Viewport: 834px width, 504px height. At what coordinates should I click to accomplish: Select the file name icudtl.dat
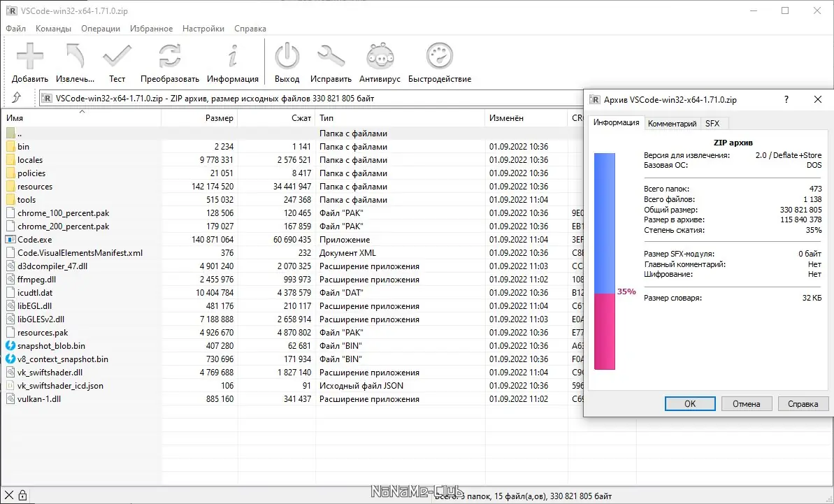pyautogui.click(x=34, y=292)
